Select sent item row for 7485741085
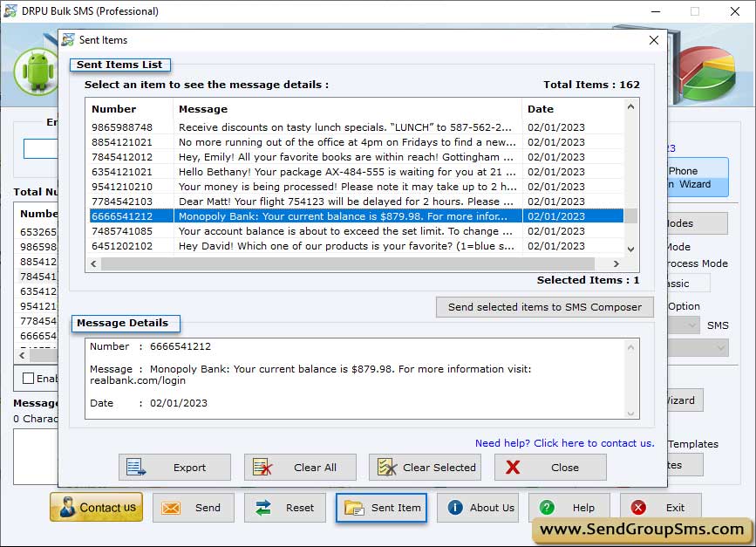Image resolution: width=756 pixels, height=547 pixels. point(357,231)
